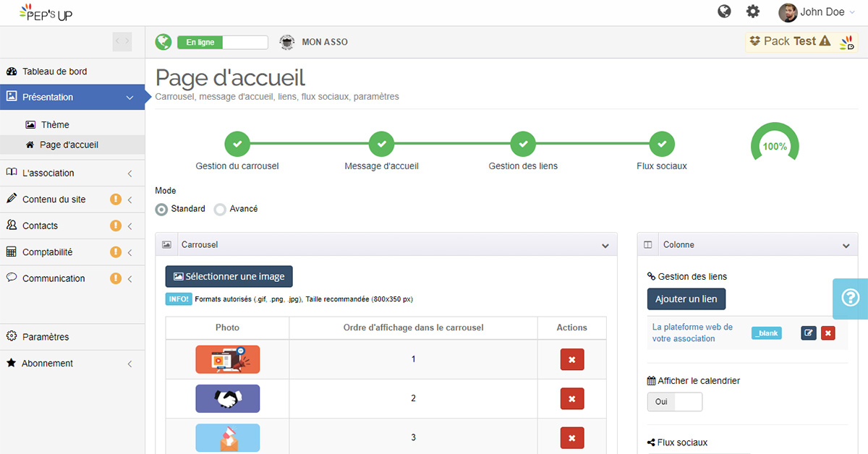Image resolution: width=868 pixels, height=454 pixels.
Task: Open La plateforme web de votre association link
Action: [x=692, y=333]
